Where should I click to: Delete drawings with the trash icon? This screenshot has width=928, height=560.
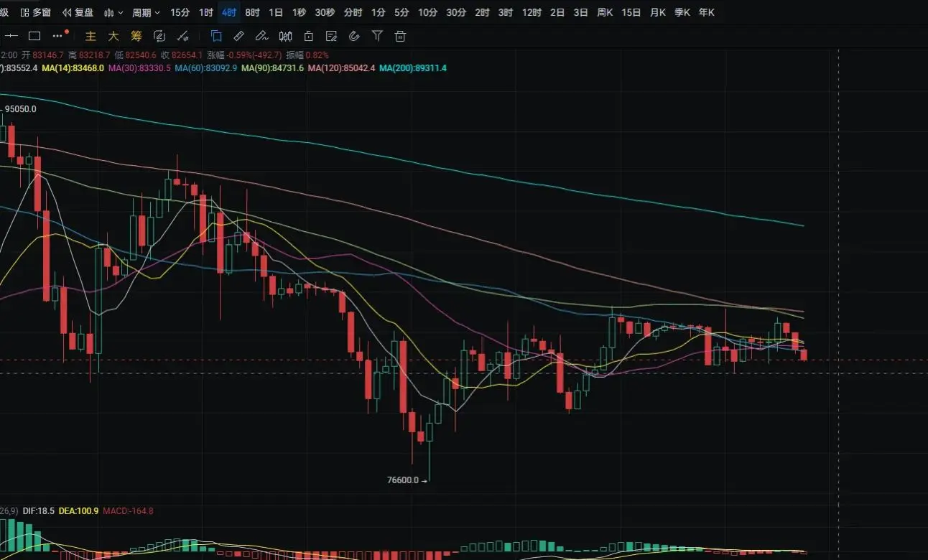coord(401,36)
